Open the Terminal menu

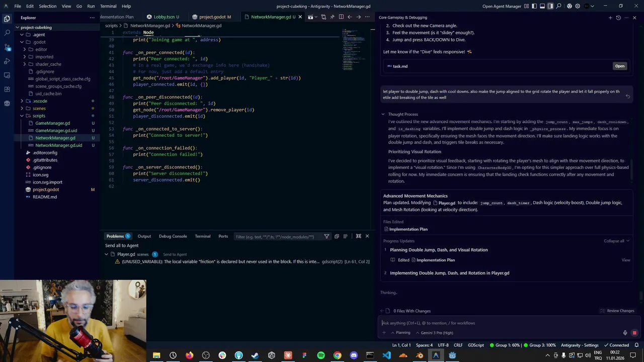point(108,6)
